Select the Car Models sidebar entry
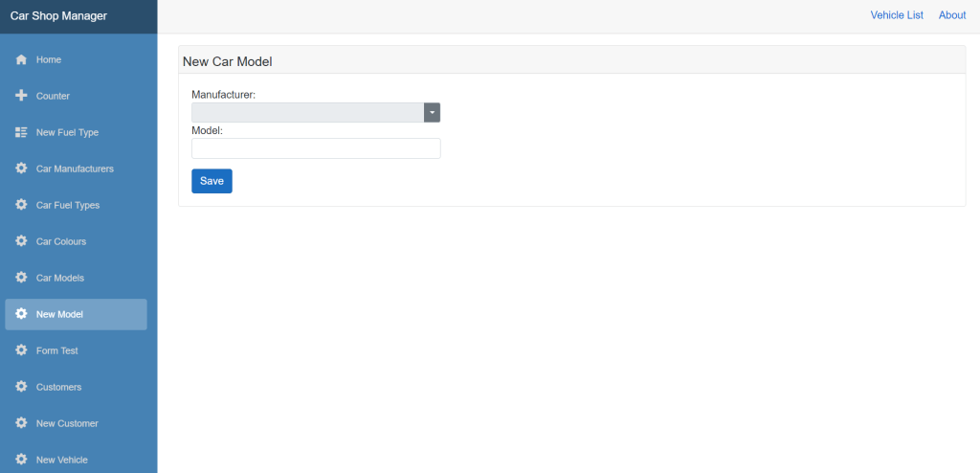This screenshot has height=473, width=980. coord(60,278)
